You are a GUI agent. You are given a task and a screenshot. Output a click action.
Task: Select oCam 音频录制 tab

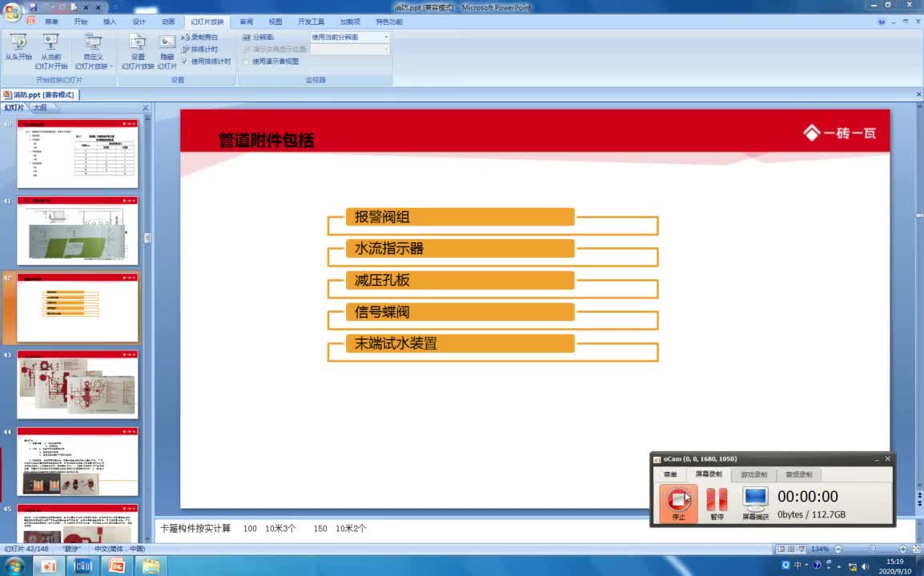point(798,474)
